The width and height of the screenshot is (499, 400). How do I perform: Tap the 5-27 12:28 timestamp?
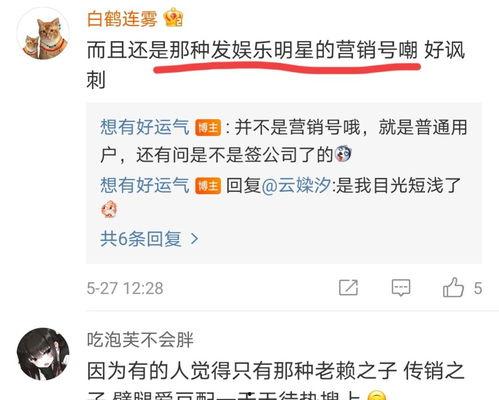click(x=125, y=288)
